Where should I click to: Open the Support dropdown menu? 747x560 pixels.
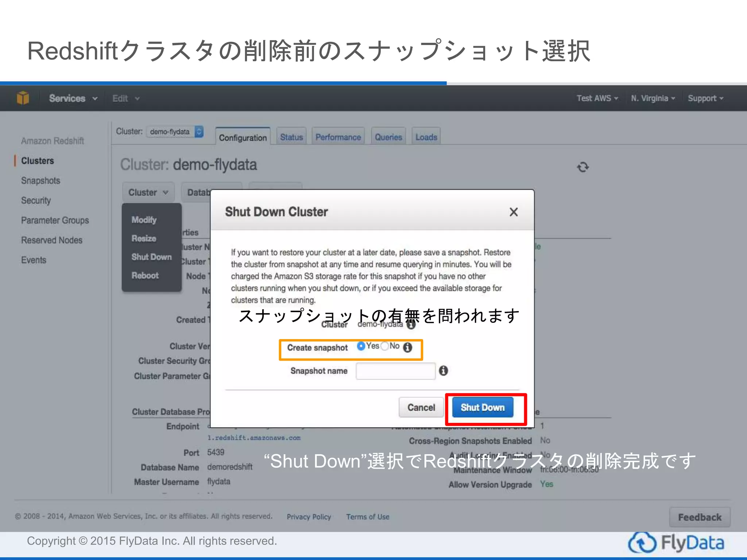[x=705, y=98]
